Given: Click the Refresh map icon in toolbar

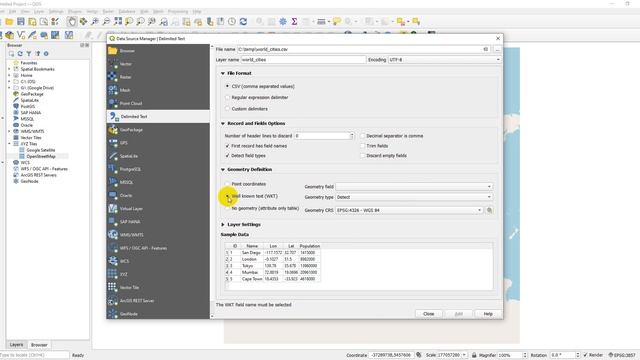Looking at the screenshot, I should tap(243, 21).
